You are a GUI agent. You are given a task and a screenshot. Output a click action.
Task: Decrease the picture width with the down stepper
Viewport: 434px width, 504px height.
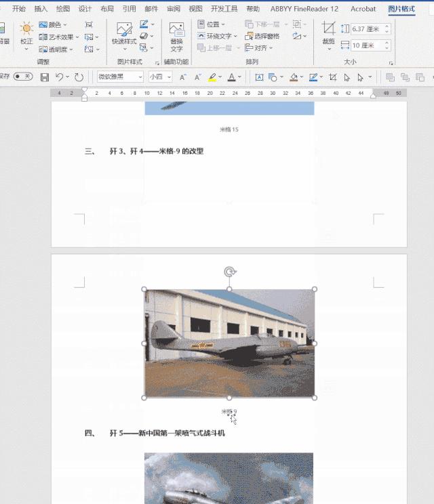tap(387, 48)
